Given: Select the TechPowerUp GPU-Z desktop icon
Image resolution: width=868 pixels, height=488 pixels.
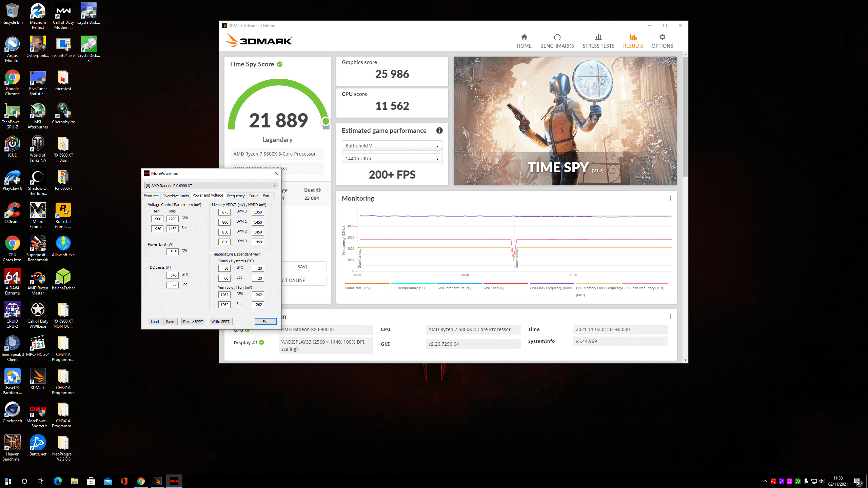Looking at the screenshot, I should pos(13,116).
